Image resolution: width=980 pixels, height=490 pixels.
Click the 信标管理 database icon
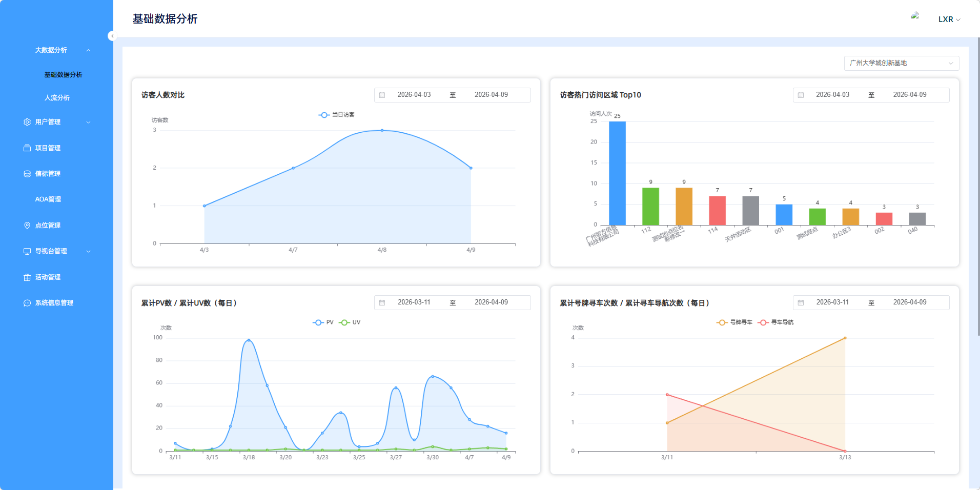point(27,174)
